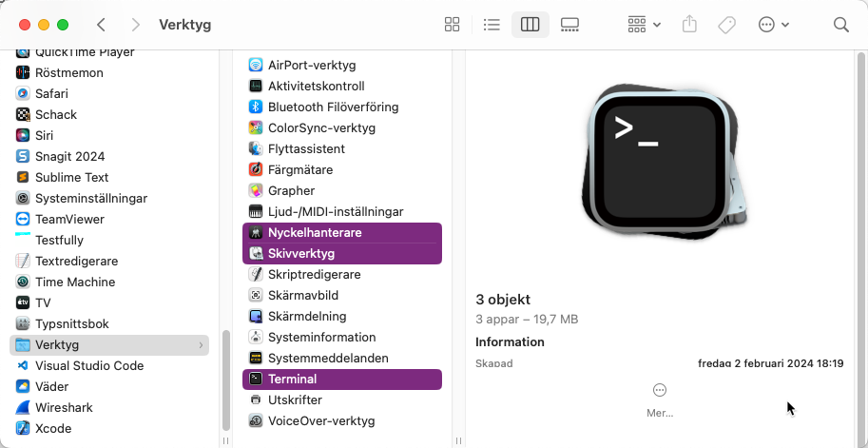Select the Skärmdelning row

click(x=342, y=316)
